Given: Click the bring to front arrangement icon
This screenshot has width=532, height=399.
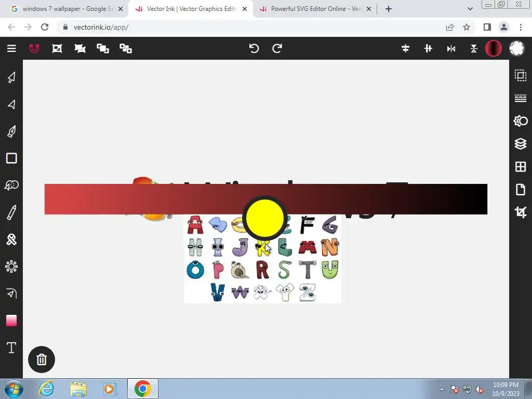Looking at the screenshot, I should point(103,48).
